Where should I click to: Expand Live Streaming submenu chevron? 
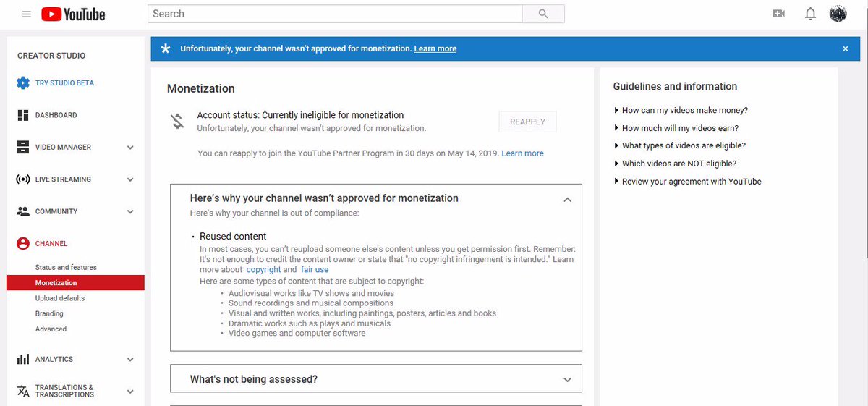(x=130, y=179)
